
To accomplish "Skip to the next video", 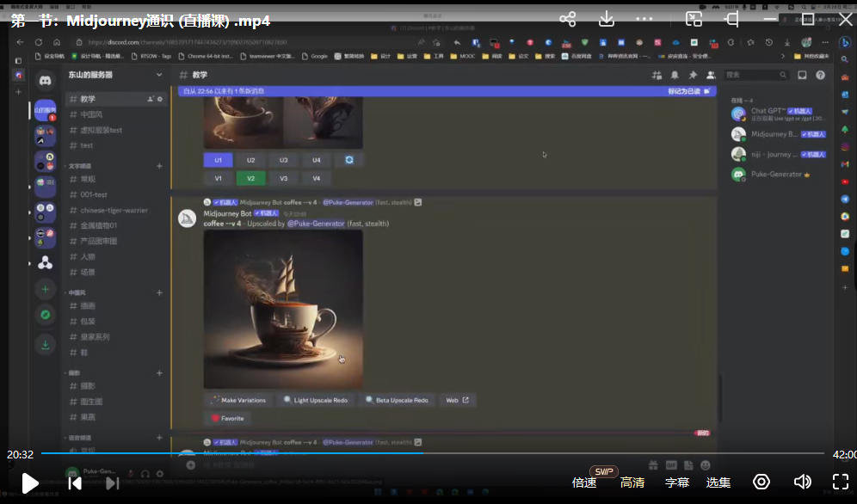I will point(113,482).
